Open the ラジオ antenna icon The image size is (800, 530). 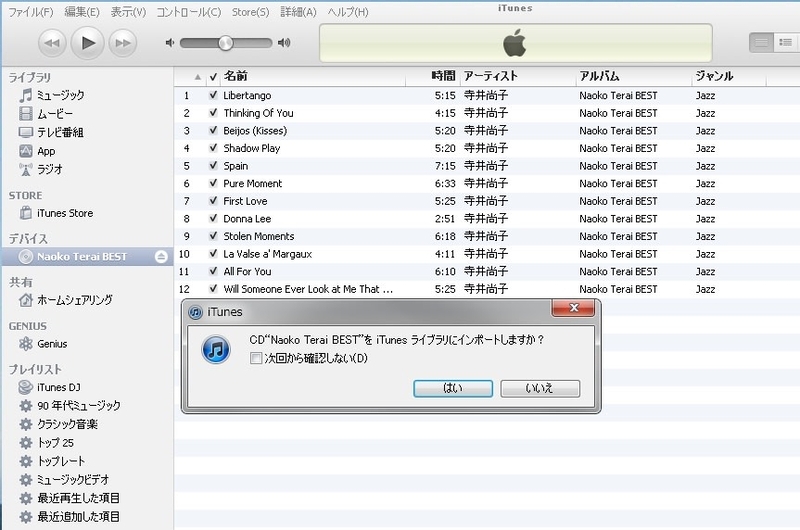pyautogui.click(x=26, y=169)
